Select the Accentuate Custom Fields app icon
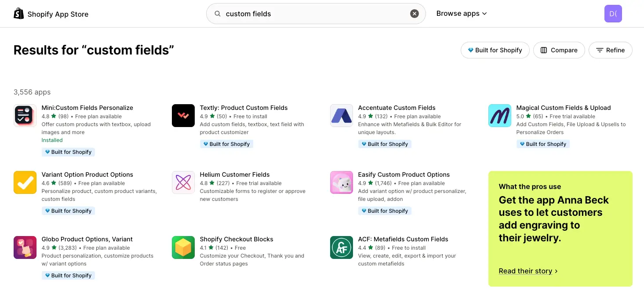 [x=341, y=115]
